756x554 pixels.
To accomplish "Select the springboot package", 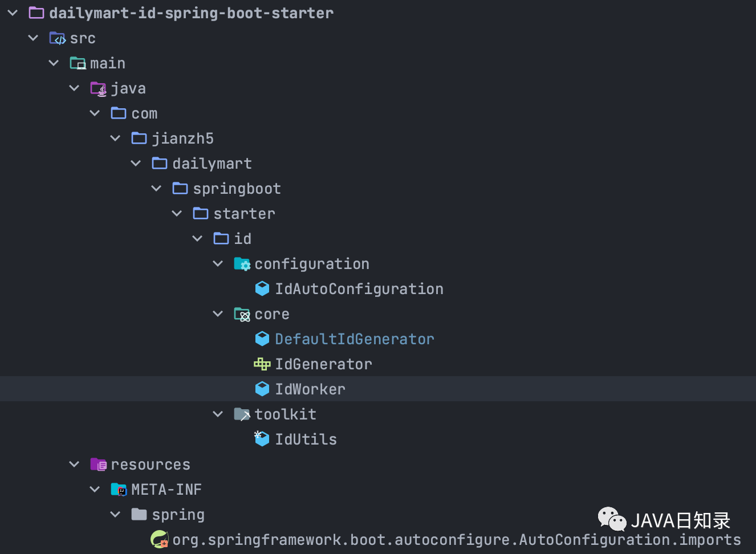I will click(x=237, y=189).
